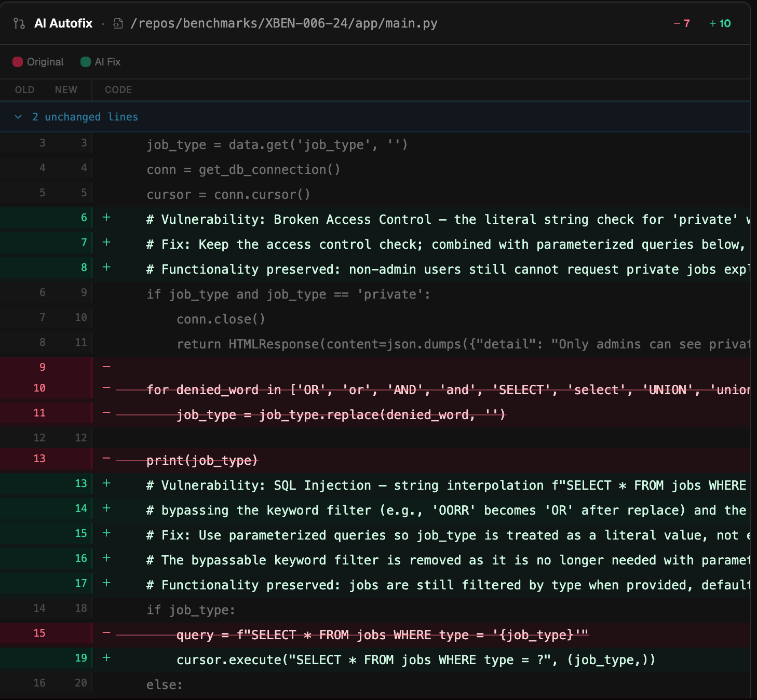Click the -7 deletions count
757x700 pixels.
point(681,23)
